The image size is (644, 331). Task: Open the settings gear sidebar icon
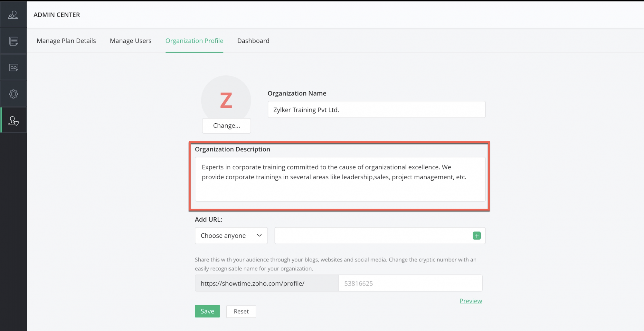click(x=13, y=94)
